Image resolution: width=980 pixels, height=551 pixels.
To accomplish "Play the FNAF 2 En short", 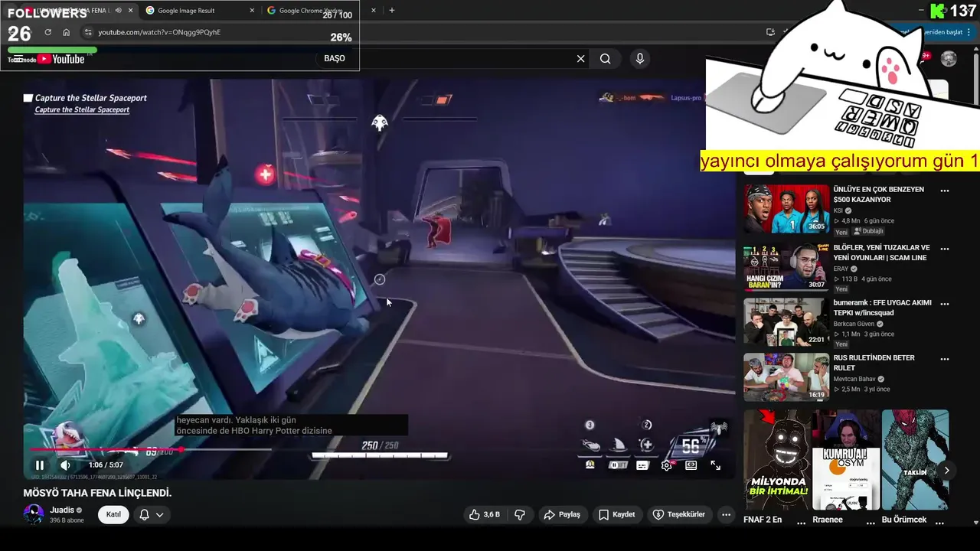I will tap(776, 460).
